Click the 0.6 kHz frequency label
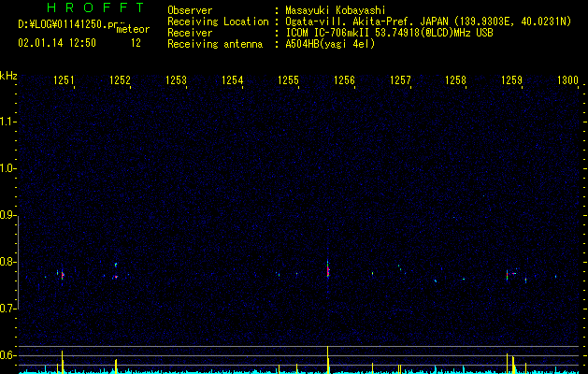This screenshot has width=588, height=374. pyautogui.click(x=7, y=355)
